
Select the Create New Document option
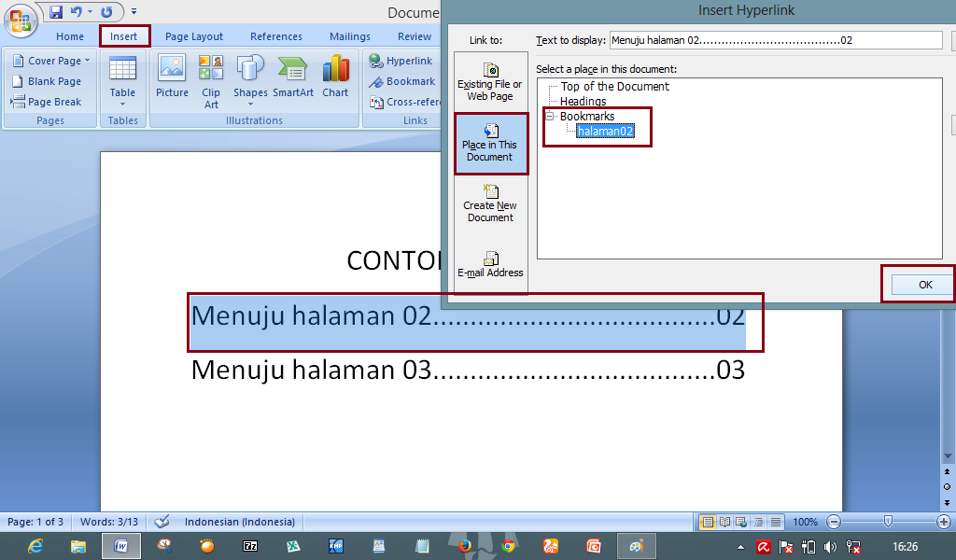point(491,203)
